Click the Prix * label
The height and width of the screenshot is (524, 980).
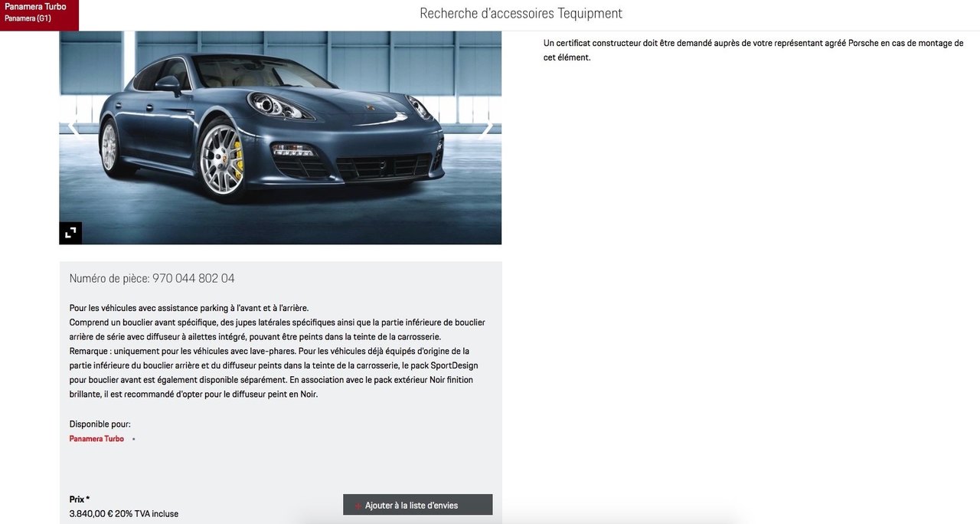click(80, 499)
